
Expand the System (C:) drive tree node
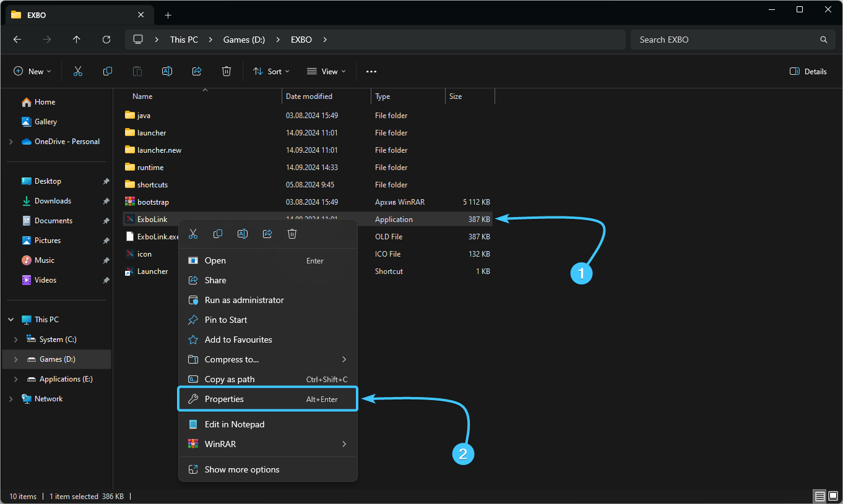tap(17, 340)
